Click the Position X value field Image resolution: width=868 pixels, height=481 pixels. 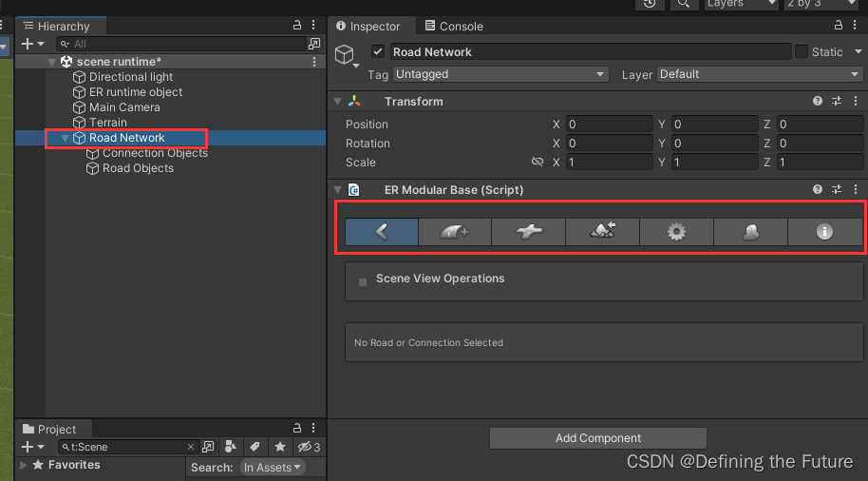point(609,125)
